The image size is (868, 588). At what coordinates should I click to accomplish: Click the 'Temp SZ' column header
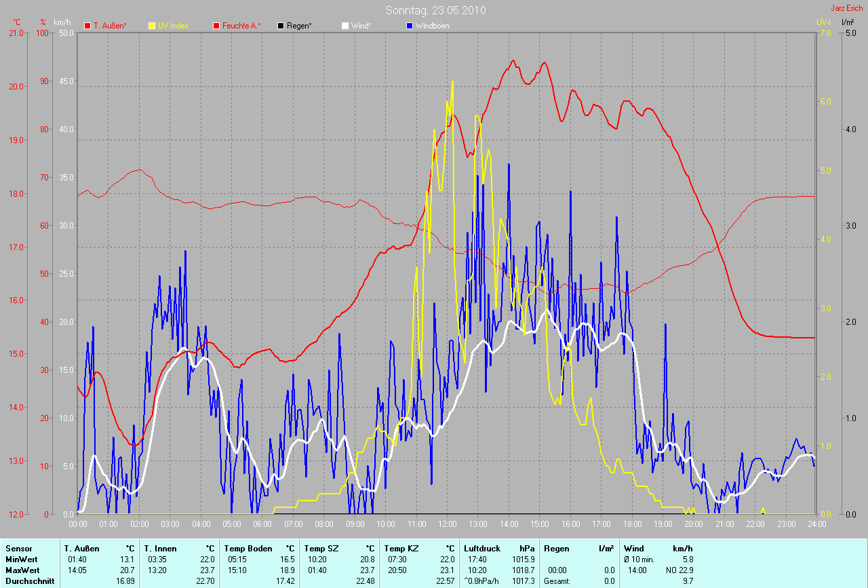click(320, 548)
